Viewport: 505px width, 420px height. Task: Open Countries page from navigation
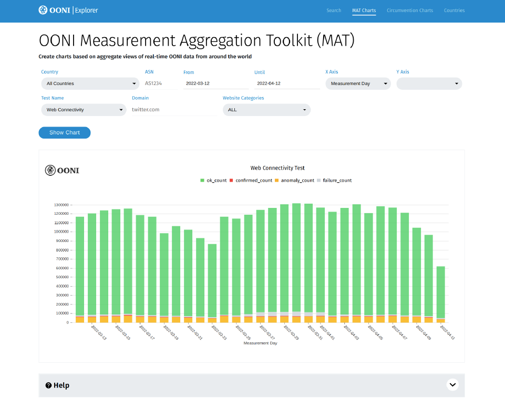coord(454,10)
